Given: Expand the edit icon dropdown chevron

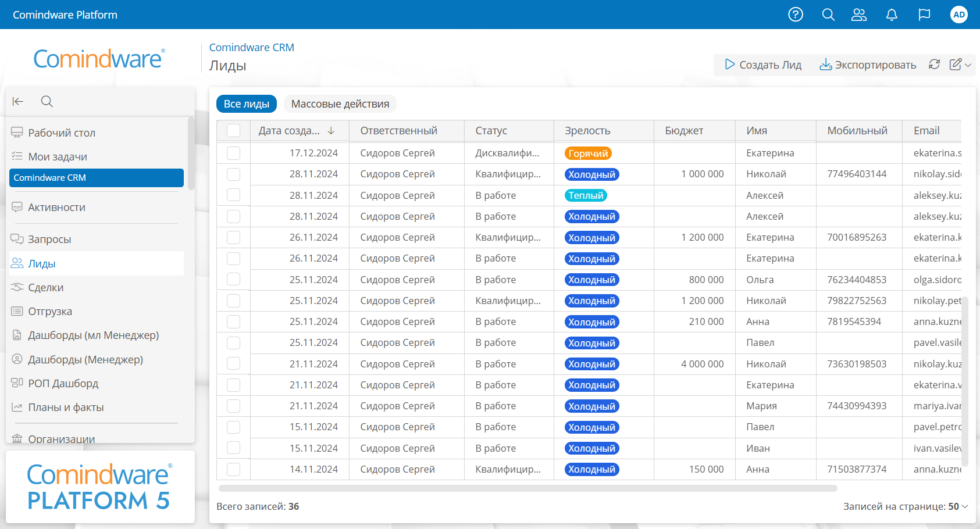Looking at the screenshot, I should coord(968,65).
